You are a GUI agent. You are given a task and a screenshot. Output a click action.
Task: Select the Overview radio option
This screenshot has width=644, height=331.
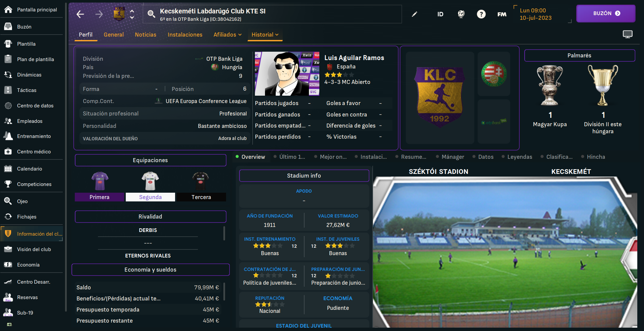(251, 157)
